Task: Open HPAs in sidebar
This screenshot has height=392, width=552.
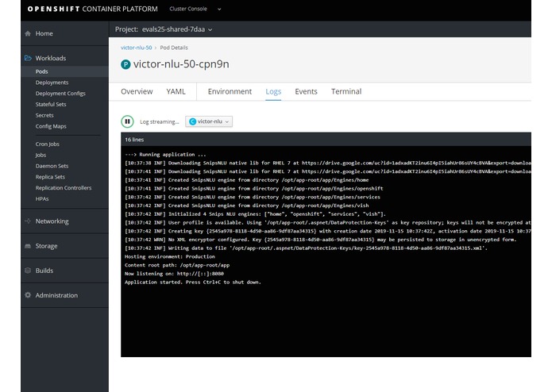Action: (42, 198)
